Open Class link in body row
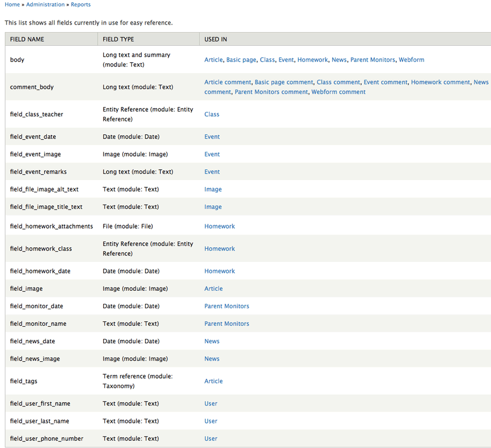 click(267, 59)
